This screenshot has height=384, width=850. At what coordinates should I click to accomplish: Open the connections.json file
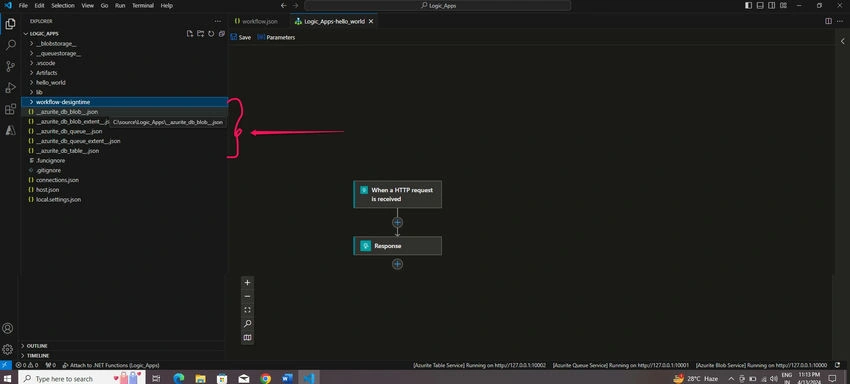click(124, 180)
